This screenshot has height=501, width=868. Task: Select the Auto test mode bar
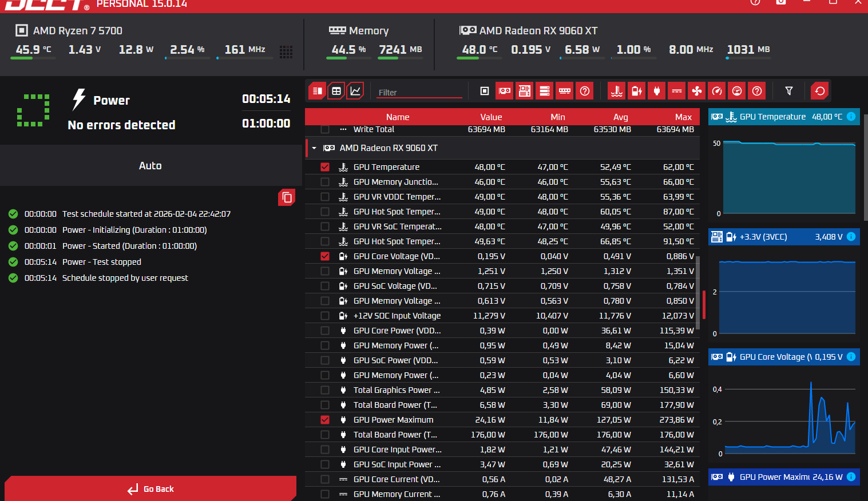150,165
